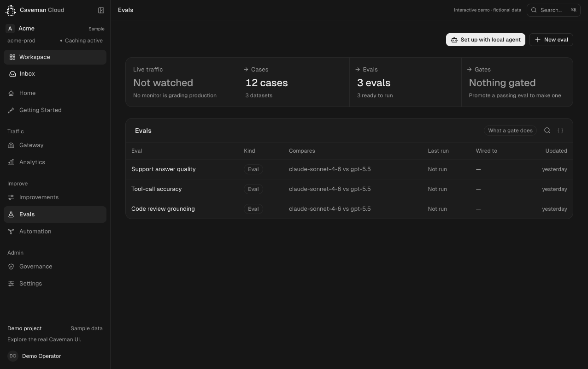
Task: Open the Acme organization switcher
Action: [55, 29]
